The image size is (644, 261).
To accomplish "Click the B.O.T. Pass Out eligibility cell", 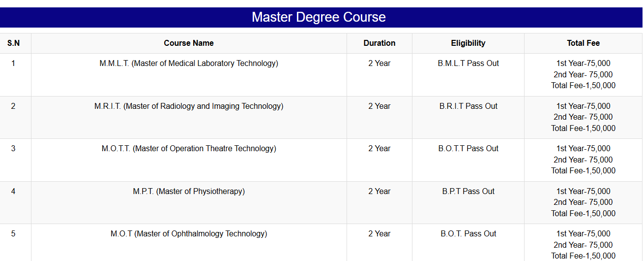I will 468,234.
